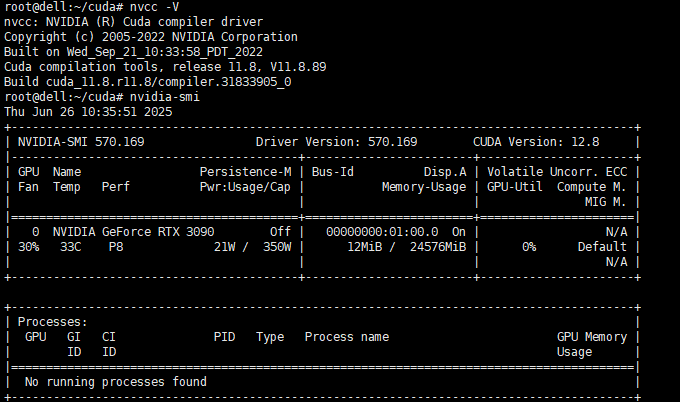680x402 pixels.
Task: Click the 'PID' column header
Action: click(225, 337)
